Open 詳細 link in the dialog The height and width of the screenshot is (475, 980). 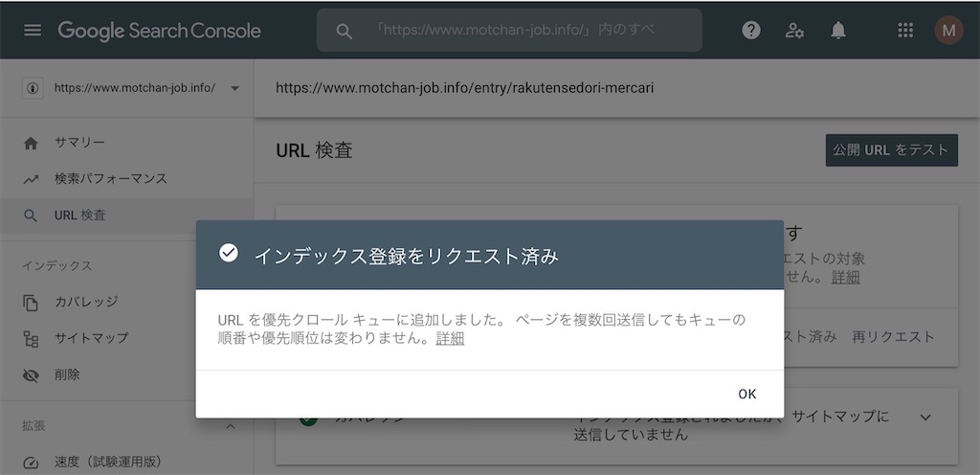click(x=450, y=339)
